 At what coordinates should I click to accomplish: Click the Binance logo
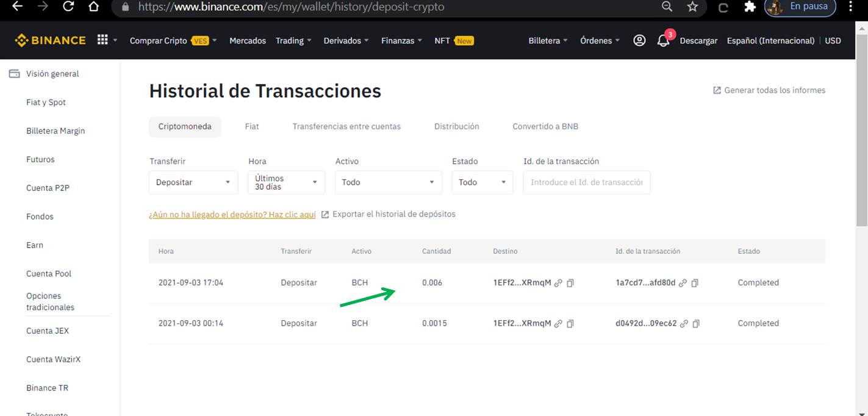click(x=51, y=40)
